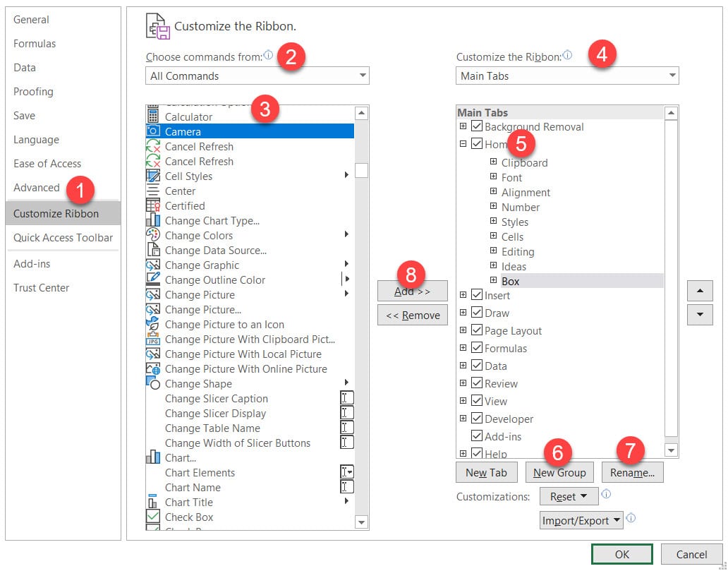
Task: Click the Change Shape icon
Action: pos(153,383)
